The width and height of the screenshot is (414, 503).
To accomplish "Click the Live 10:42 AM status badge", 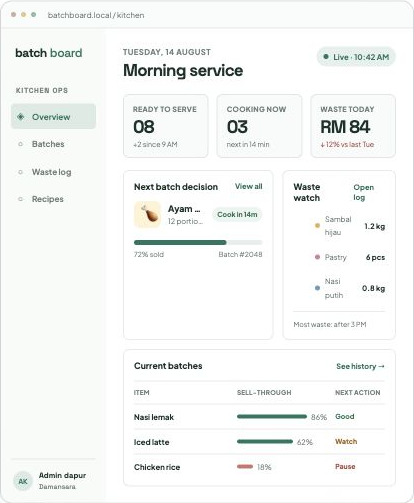I will click(356, 57).
